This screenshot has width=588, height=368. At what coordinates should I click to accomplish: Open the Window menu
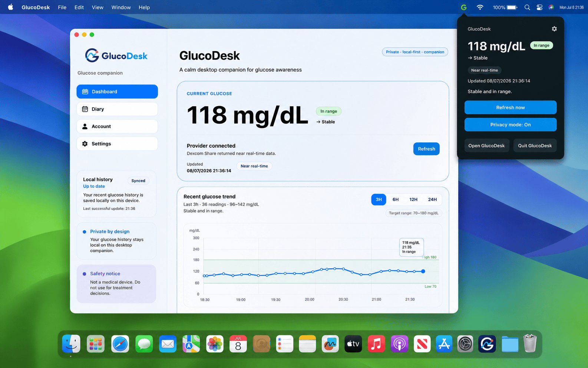tap(121, 7)
